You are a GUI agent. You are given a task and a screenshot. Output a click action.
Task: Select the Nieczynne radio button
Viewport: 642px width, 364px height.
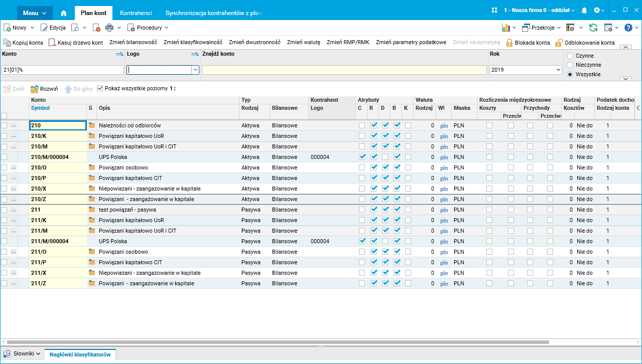[570, 65]
